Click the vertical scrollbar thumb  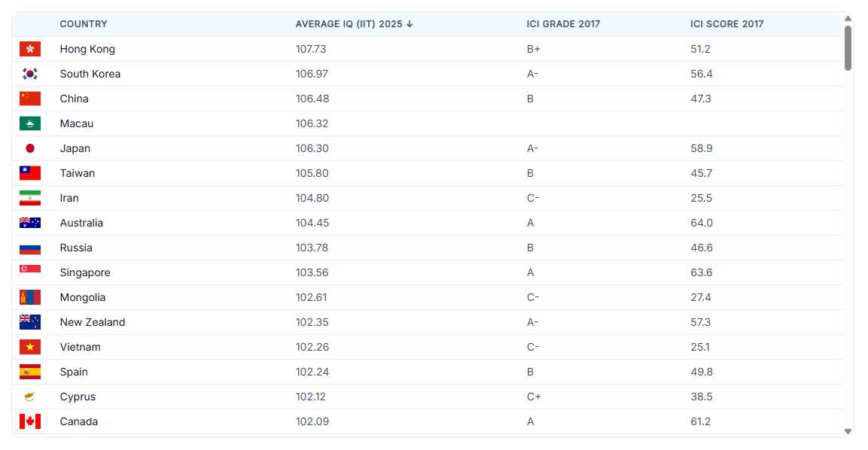coord(848,48)
